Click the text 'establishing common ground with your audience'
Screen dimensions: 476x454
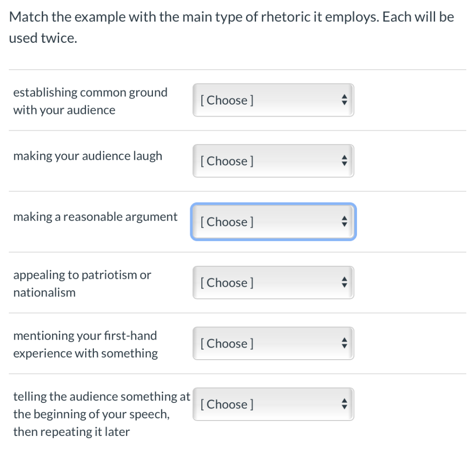(90, 101)
